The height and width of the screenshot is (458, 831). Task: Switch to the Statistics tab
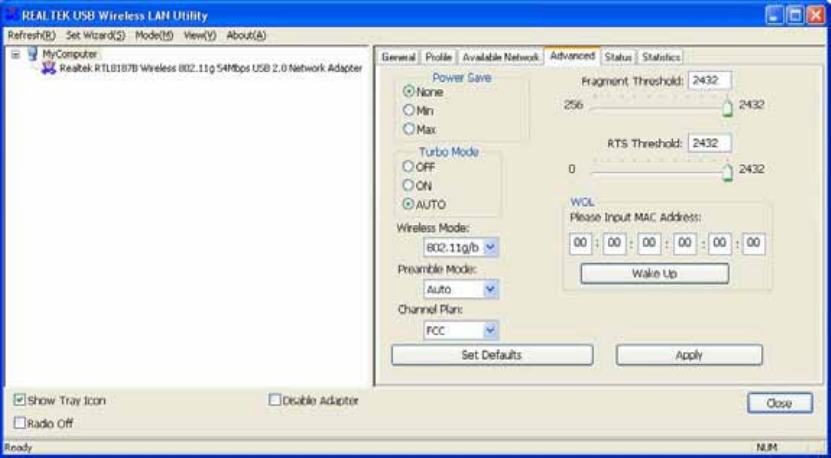(661, 57)
